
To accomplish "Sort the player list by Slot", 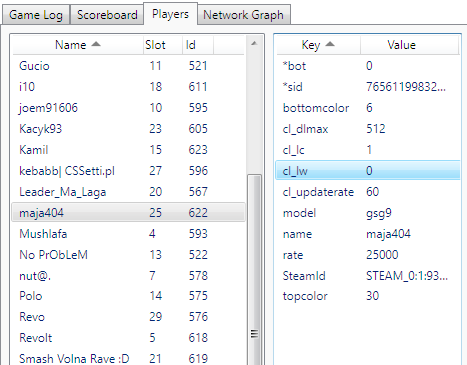I will point(163,45).
